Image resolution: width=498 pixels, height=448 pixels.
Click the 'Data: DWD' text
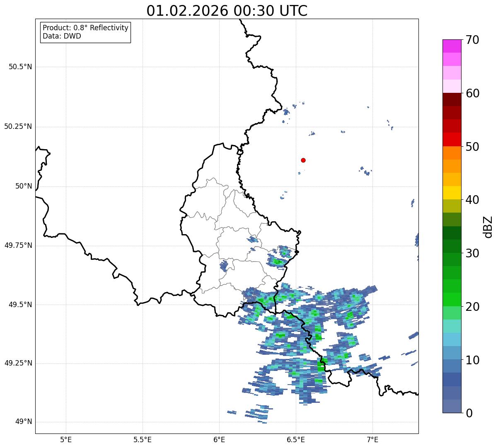pyautogui.click(x=62, y=36)
